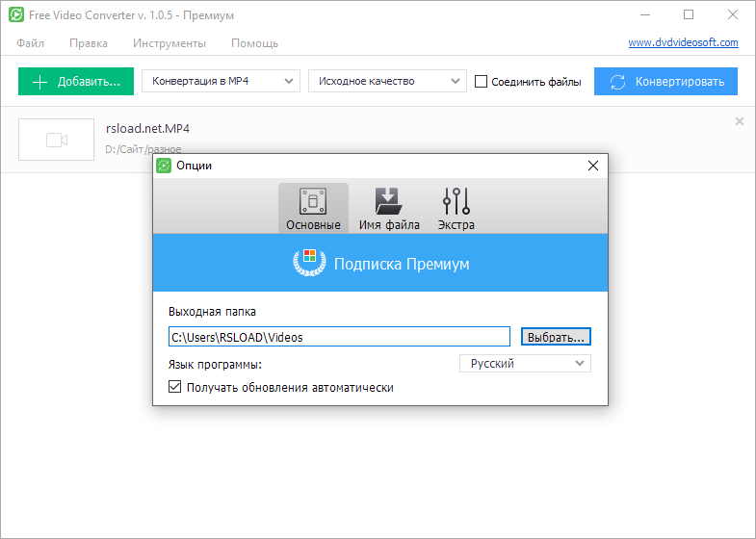Maximize the Free Video Converter window
The height and width of the screenshot is (539, 756).
[689, 15]
